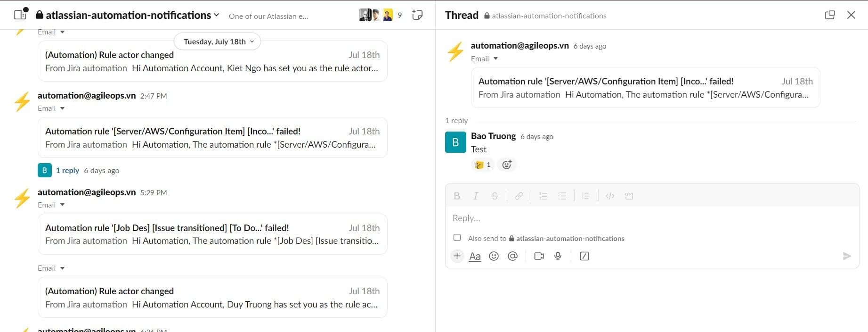This screenshot has width=868, height=332.
Task: Toggle Aa formatting toolbar
Action: (475, 256)
